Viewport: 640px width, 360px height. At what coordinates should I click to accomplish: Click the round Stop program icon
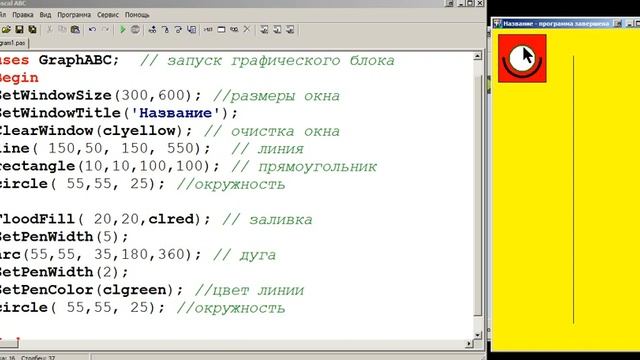pyautogui.click(x=135, y=30)
